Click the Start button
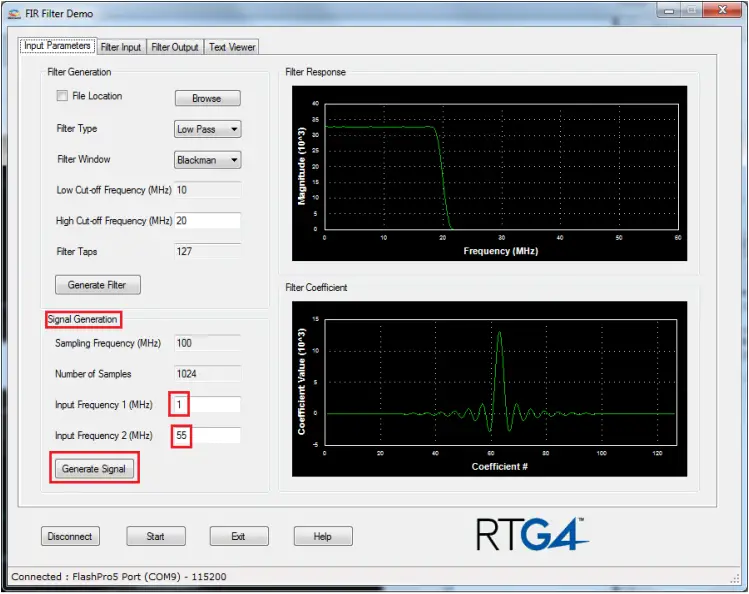This screenshot has width=749, height=594. (156, 537)
